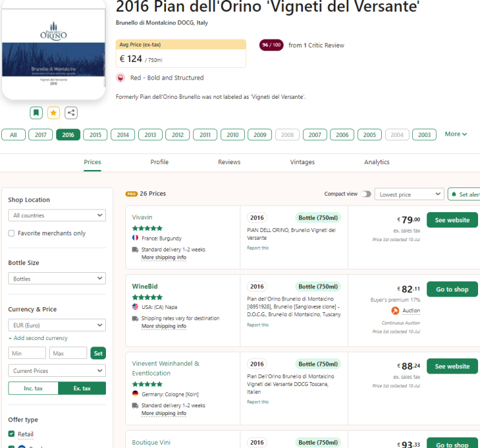This screenshot has height=448, width=480.
Task: Click the wine glass icon beside Red - Bold and Structured
Action: [120, 78]
